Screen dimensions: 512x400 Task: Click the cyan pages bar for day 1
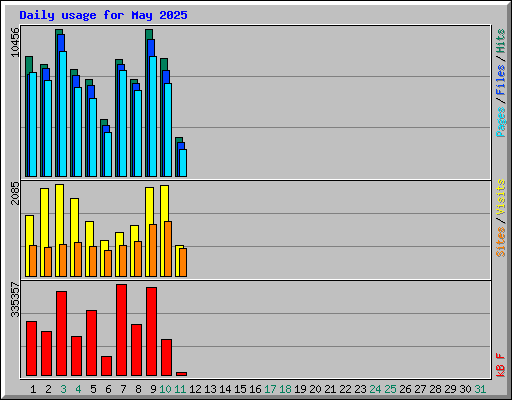click(x=33, y=124)
